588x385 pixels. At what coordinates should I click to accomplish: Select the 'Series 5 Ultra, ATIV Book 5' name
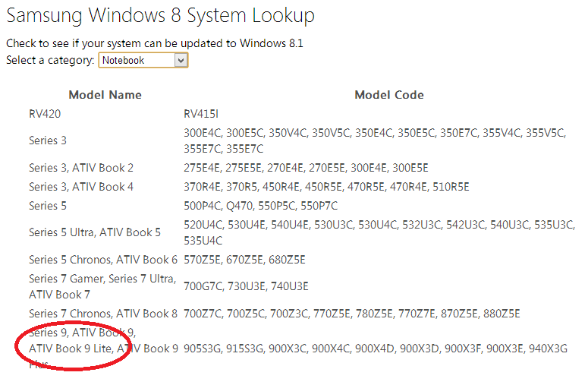[x=95, y=232]
